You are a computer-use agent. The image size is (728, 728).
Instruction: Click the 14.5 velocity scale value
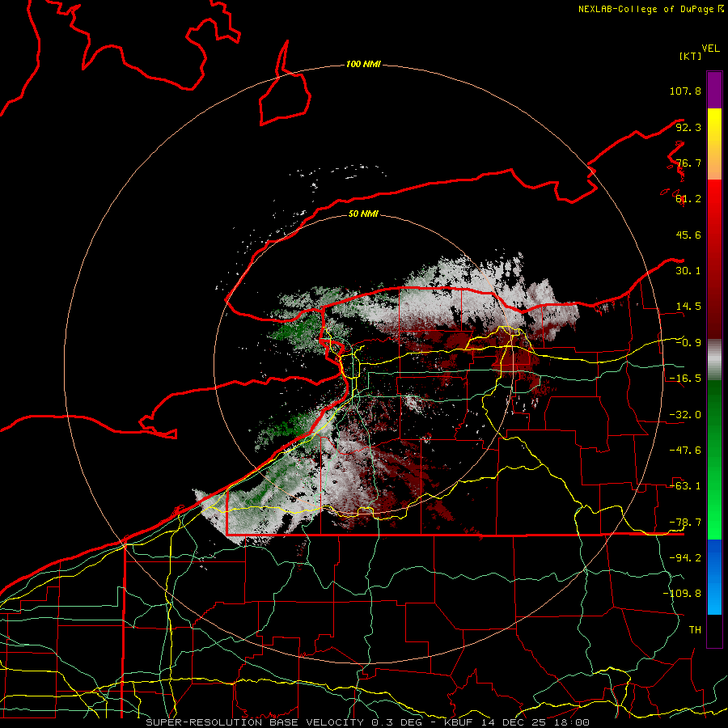[x=688, y=307]
